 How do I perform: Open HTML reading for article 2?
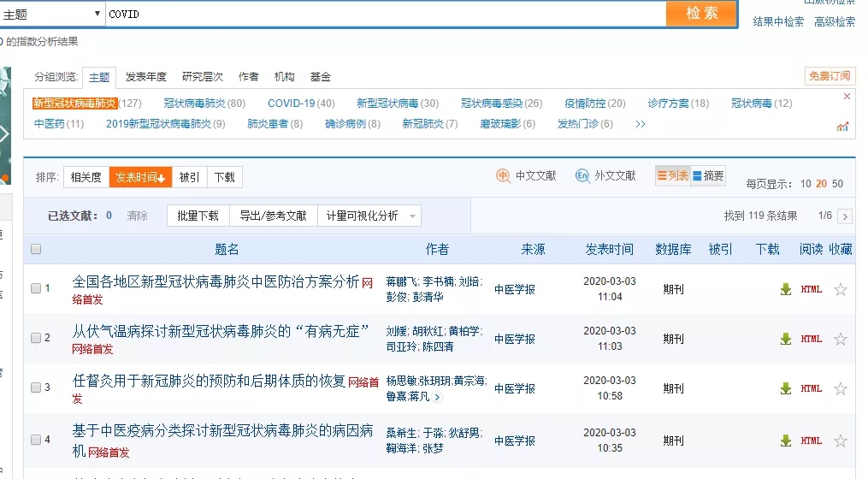point(811,339)
